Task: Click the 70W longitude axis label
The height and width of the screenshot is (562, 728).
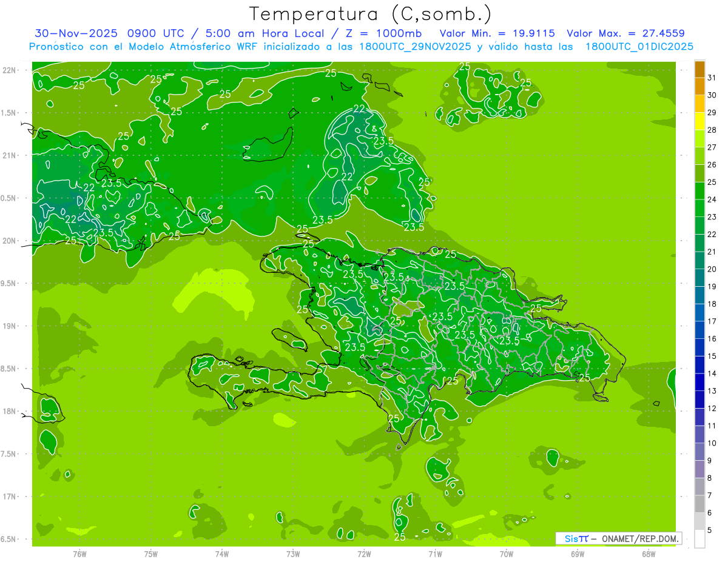Action: (x=506, y=554)
